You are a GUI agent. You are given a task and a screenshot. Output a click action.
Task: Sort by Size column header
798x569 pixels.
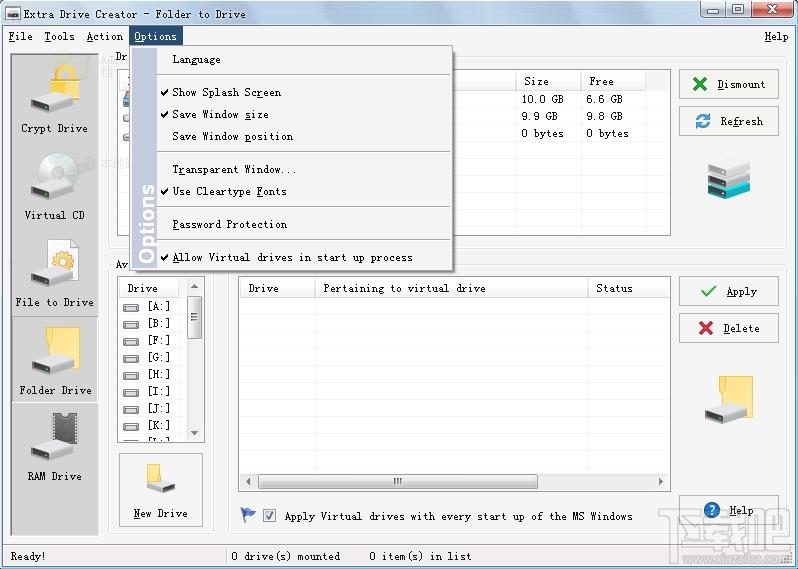549,81
